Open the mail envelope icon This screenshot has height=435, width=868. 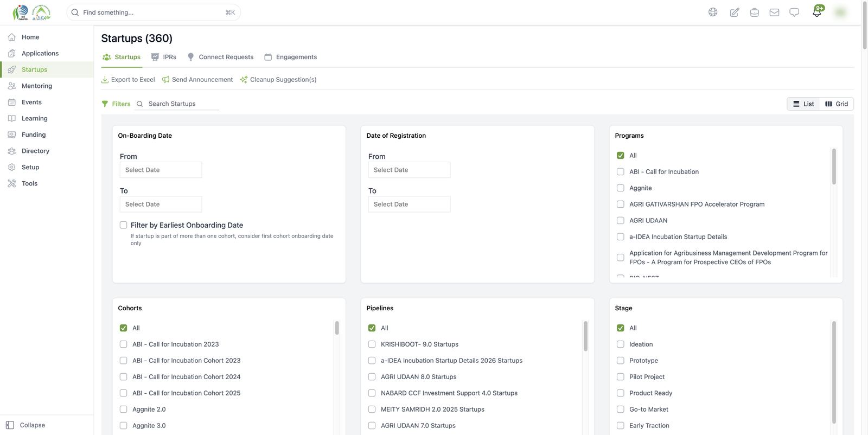pyautogui.click(x=774, y=12)
